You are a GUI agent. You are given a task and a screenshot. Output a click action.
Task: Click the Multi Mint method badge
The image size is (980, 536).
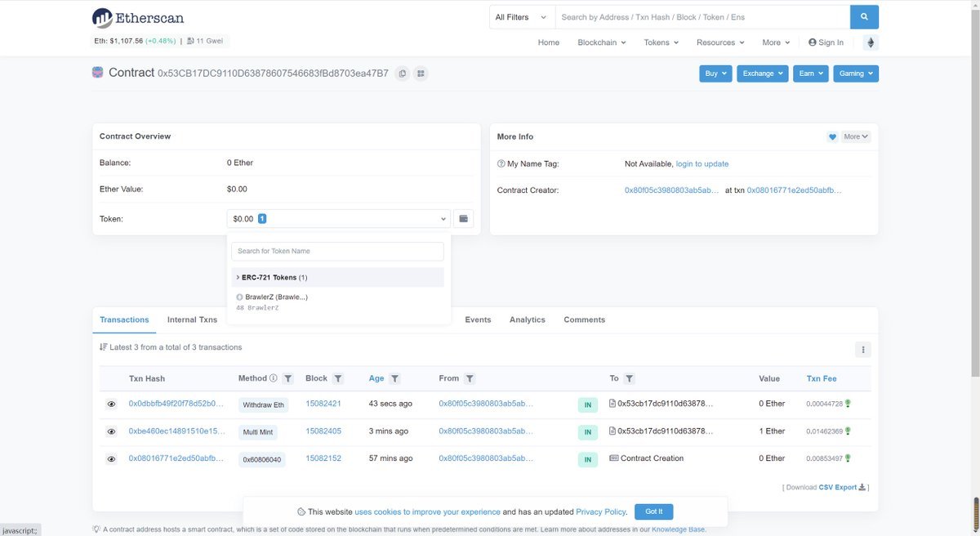[x=260, y=432]
